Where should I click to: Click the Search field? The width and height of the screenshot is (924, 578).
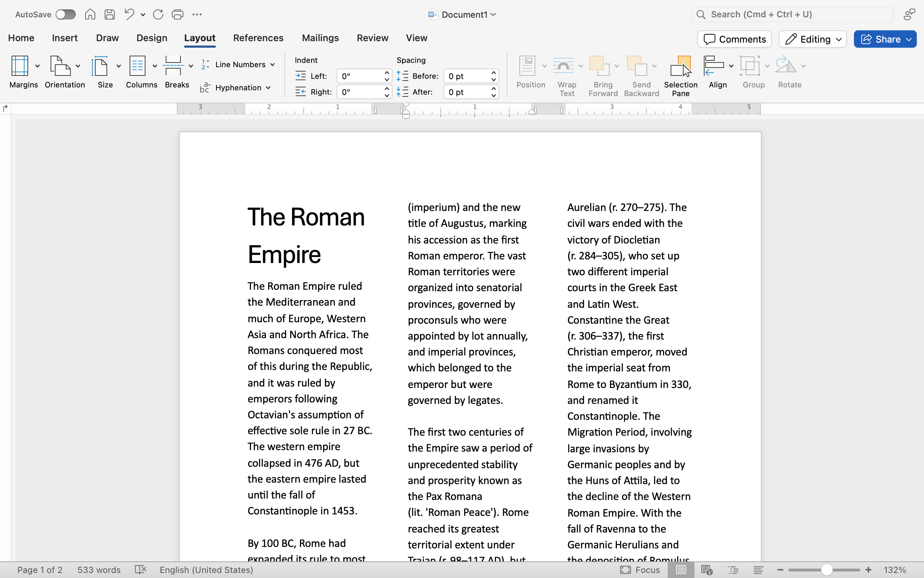793,14
